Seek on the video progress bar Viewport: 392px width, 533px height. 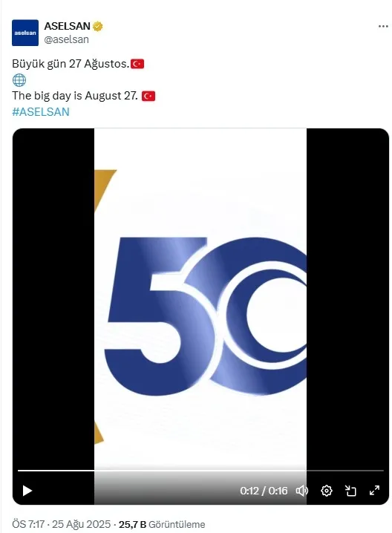tap(200, 471)
